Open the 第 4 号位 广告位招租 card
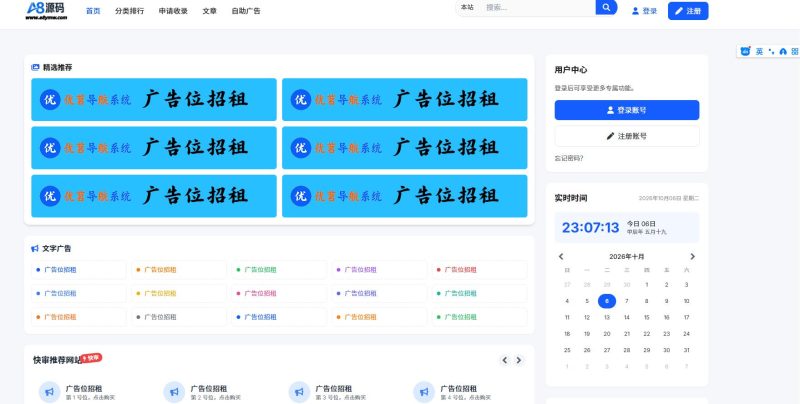Image resolution: width=800 pixels, height=404 pixels. click(x=466, y=392)
